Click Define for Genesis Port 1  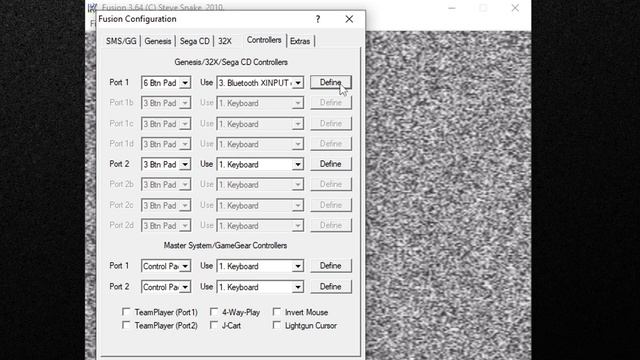tap(331, 82)
